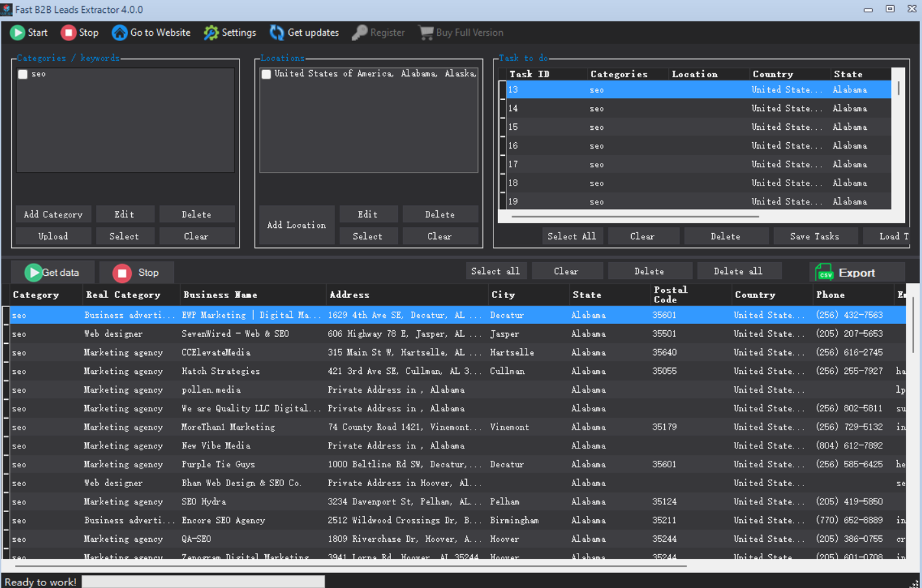Open the Settings gear icon
This screenshot has width=922, height=588.
(211, 32)
